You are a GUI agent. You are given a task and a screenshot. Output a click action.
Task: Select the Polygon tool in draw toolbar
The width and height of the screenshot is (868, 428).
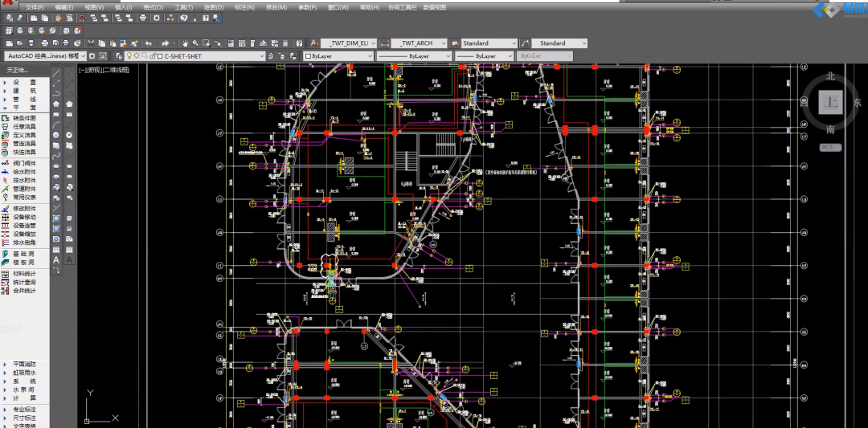coord(56,104)
